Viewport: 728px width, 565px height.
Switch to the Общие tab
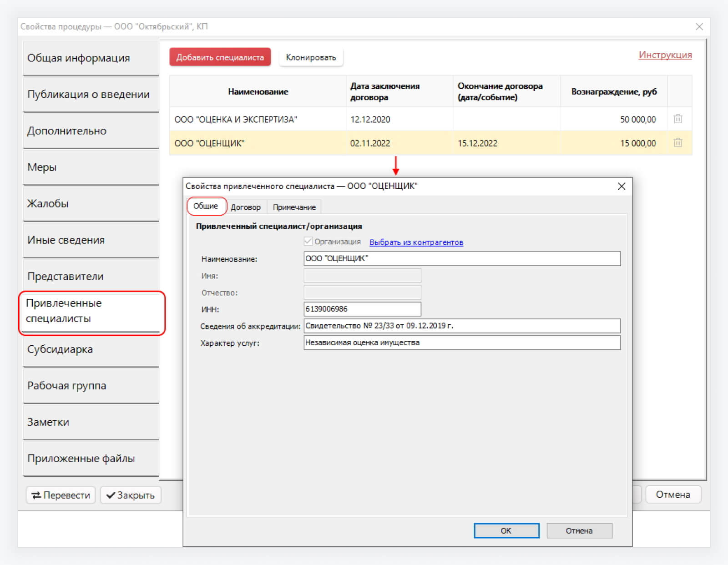206,206
